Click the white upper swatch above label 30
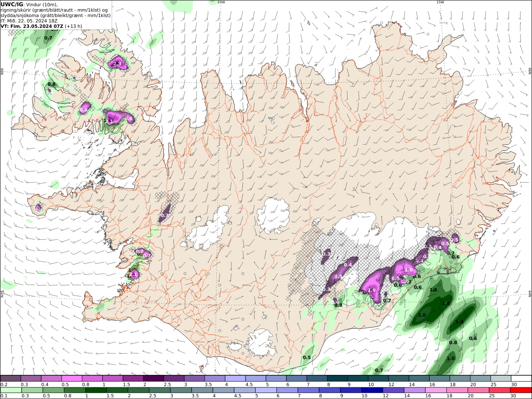Screen dimensions: 532x399 click(x=521, y=379)
